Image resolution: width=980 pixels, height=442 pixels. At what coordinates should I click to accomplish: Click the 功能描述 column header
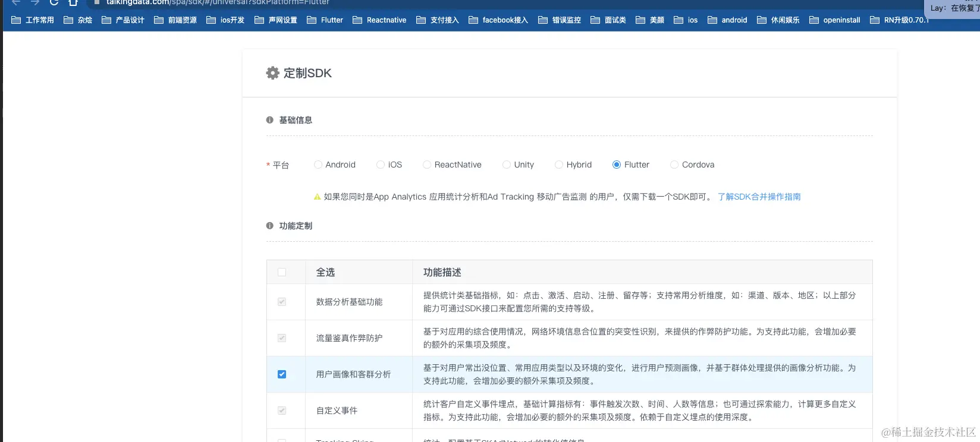click(x=442, y=272)
